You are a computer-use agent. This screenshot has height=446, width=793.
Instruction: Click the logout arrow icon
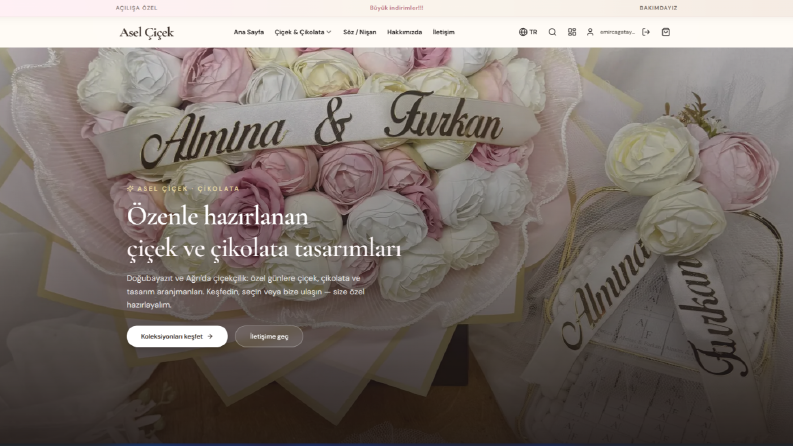646,32
